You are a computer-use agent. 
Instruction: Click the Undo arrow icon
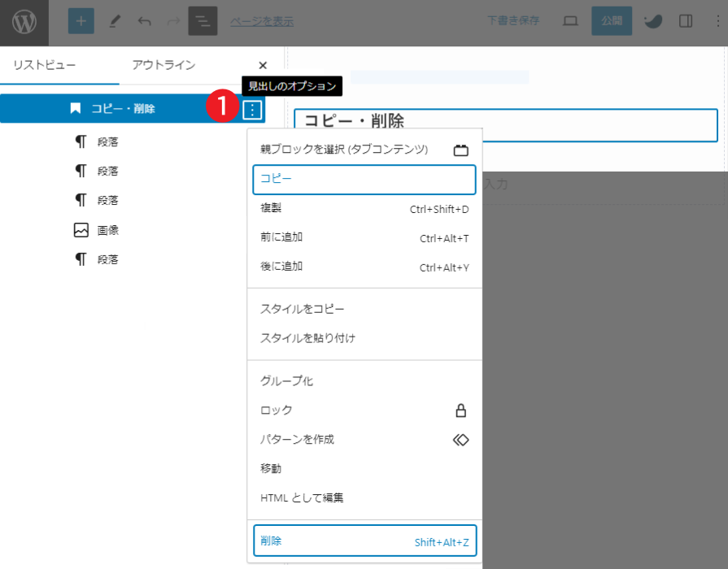tap(145, 22)
